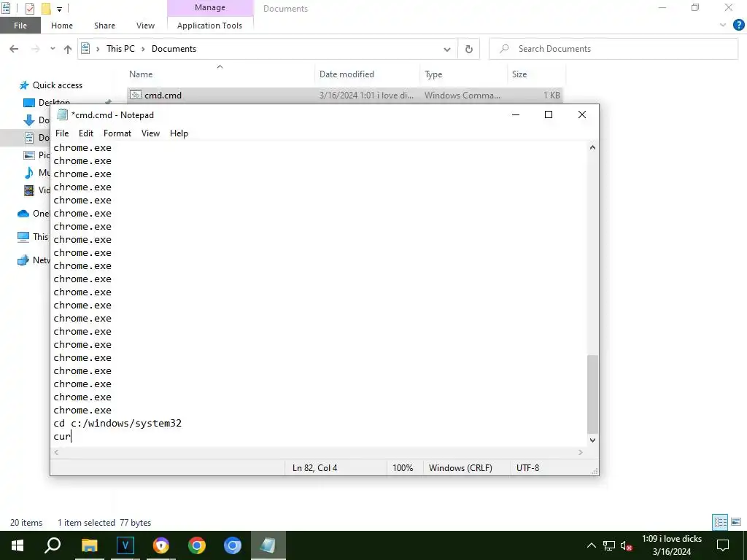Screen dimensions: 747x560
Task: Show hidden system tray icons
Action: [591, 545]
